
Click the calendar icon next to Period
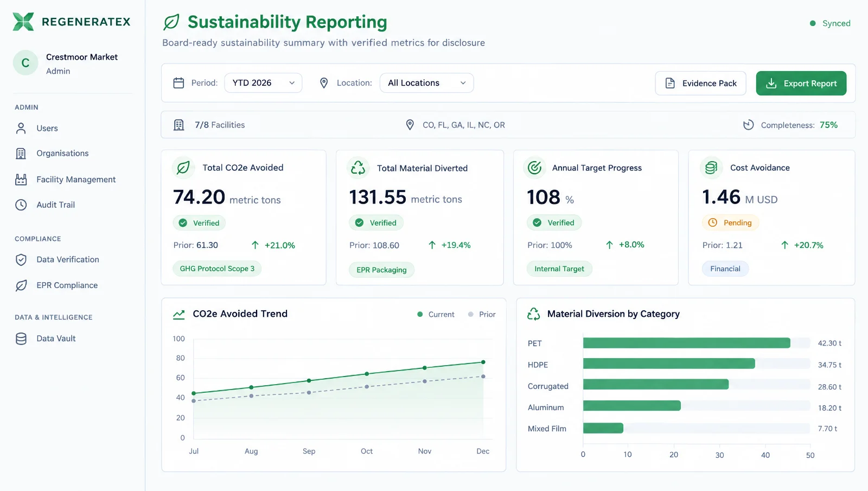[x=178, y=83]
